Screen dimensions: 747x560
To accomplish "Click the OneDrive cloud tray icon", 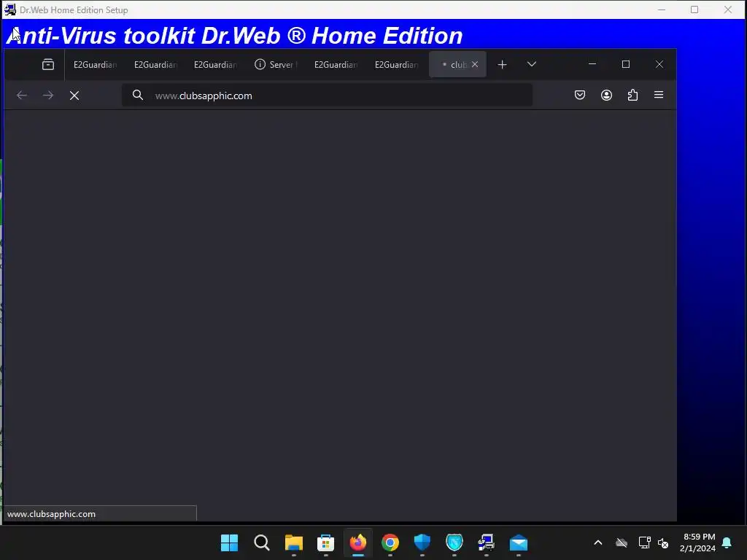I will pyautogui.click(x=622, y=542).
